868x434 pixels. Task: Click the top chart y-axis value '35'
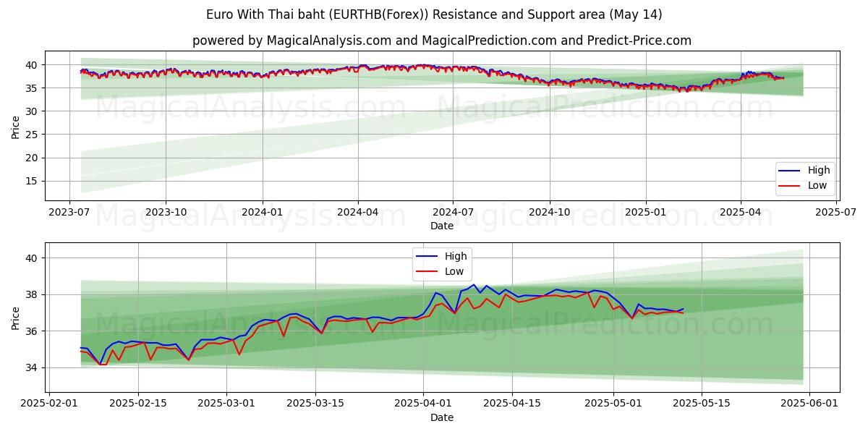(33, 88)
